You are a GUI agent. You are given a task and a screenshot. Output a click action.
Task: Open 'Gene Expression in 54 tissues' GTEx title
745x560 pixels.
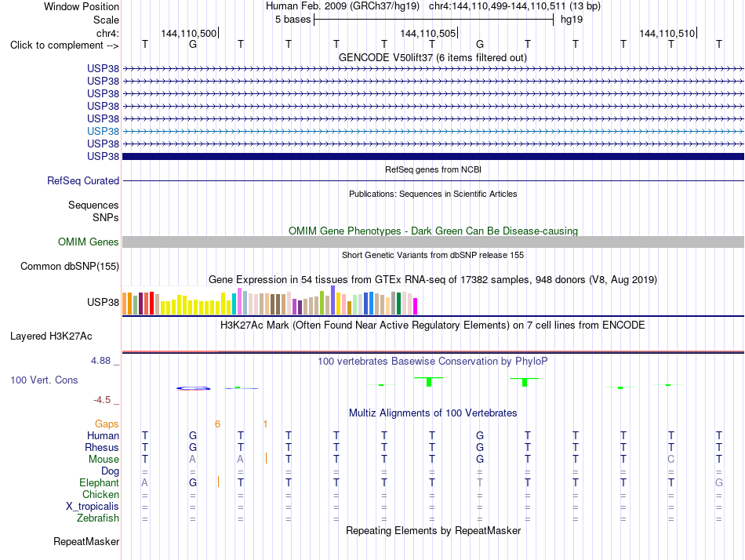click(x=433, y=279)
